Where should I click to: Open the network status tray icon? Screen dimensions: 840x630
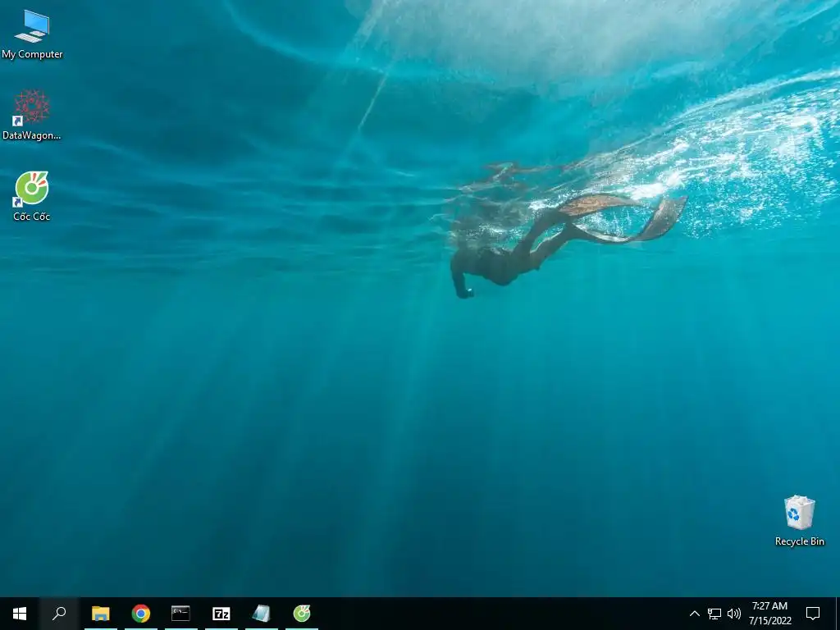714,614
